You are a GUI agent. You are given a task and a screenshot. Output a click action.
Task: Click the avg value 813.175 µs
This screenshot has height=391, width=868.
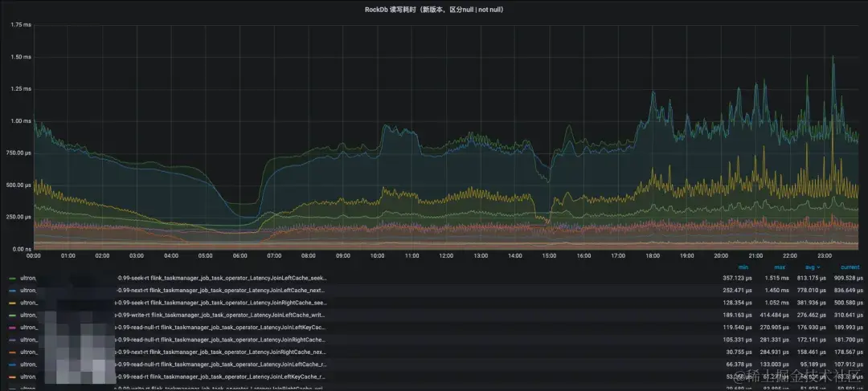(809, 278)
